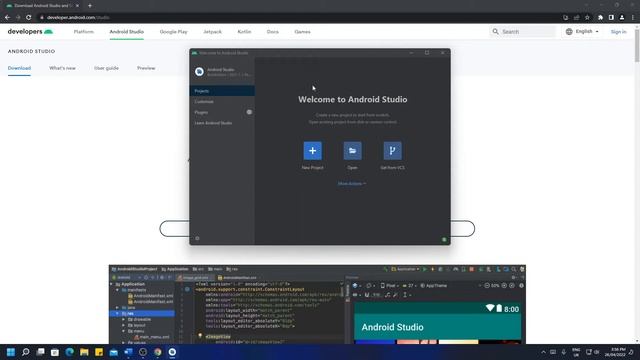
Task: Click the New Project plus icon
Action: (x=312, y=151)
